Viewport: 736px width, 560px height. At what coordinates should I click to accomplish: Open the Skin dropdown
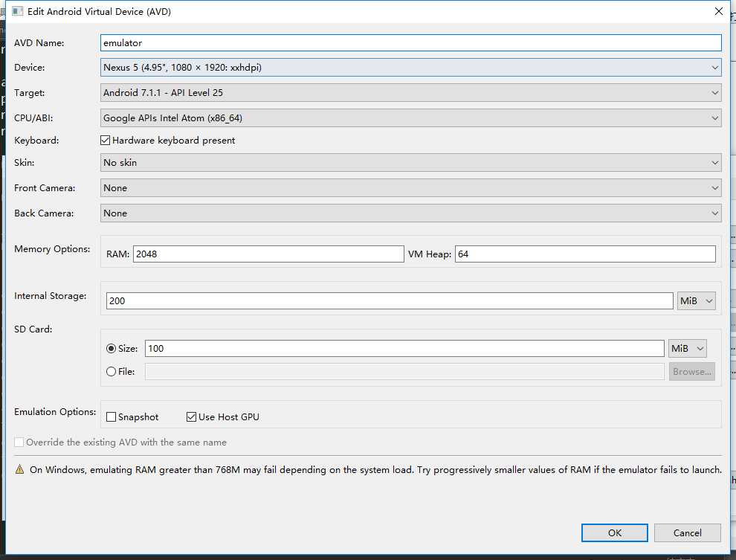tap(410, 163)
